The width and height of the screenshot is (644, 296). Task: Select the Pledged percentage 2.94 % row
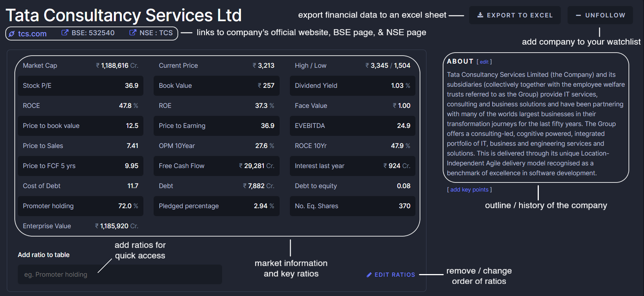(x=216, y=206)
